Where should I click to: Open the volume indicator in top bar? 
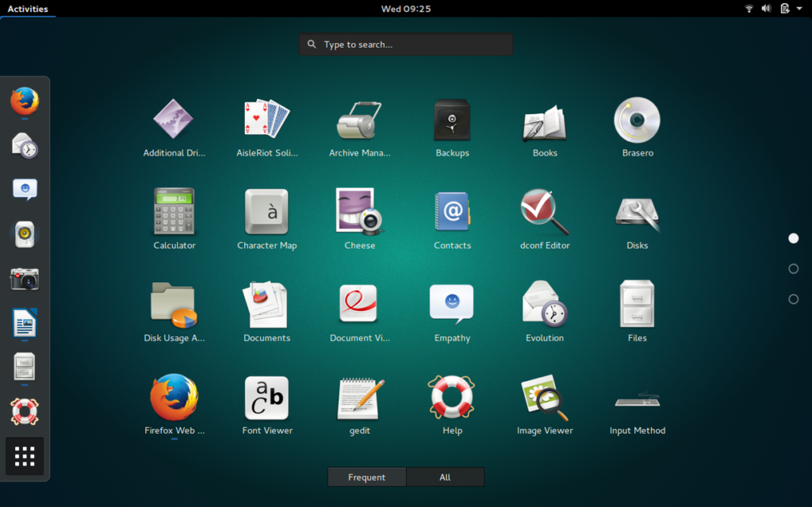coord(766,8)
